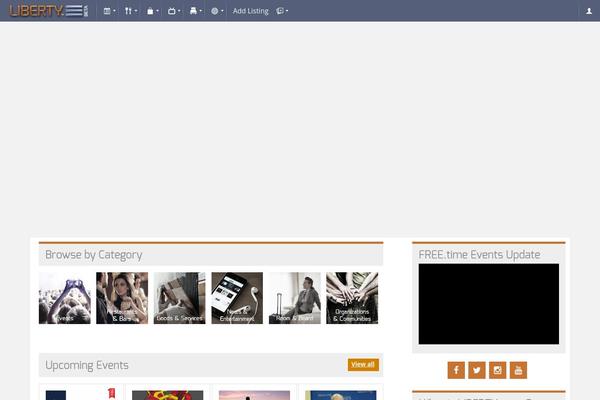
Task: Open the calendar events dropdown in navbar
Action: click(109, 11)
